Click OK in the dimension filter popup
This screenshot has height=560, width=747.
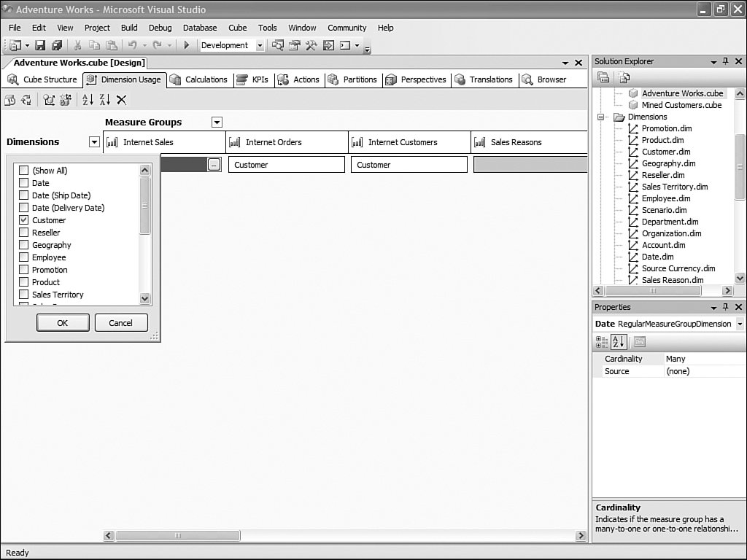point(63,323)
